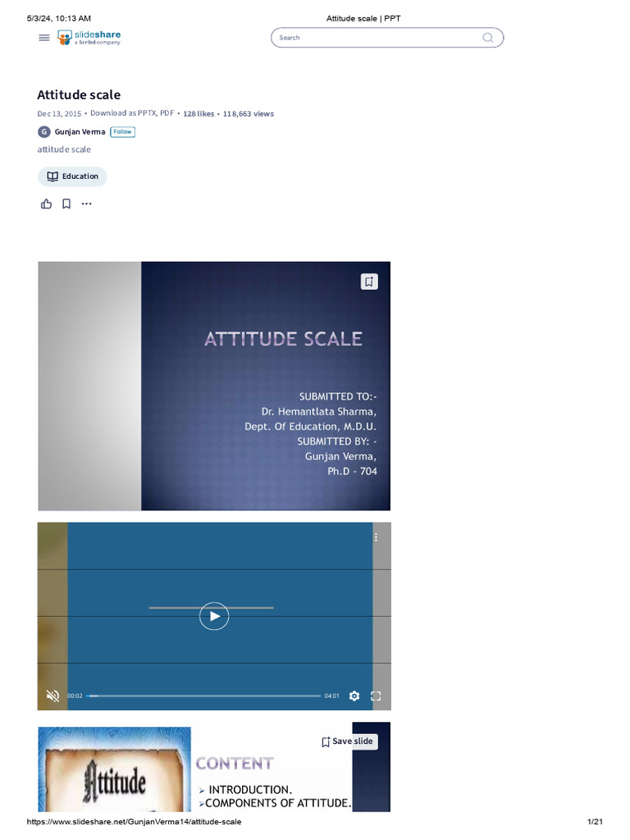This screenshot has width=630, height=840.
Task: Open video player three-dot menu
Action: tap(376, 537)
